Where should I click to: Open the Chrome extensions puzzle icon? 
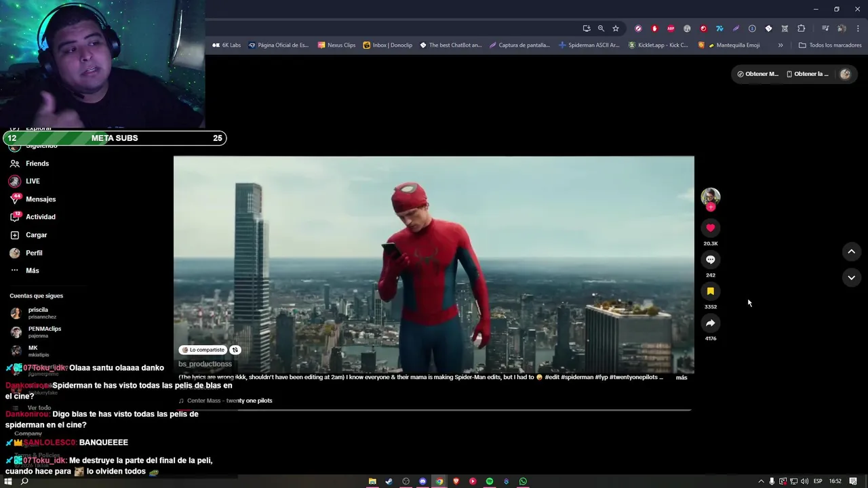801,28
